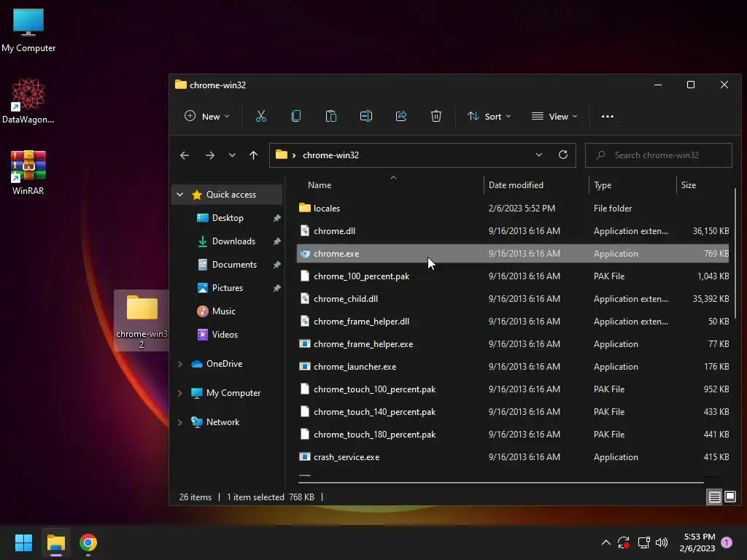The image size is (747, 560).
Task: Switch to details view layout icon
Action: (715, 497)
